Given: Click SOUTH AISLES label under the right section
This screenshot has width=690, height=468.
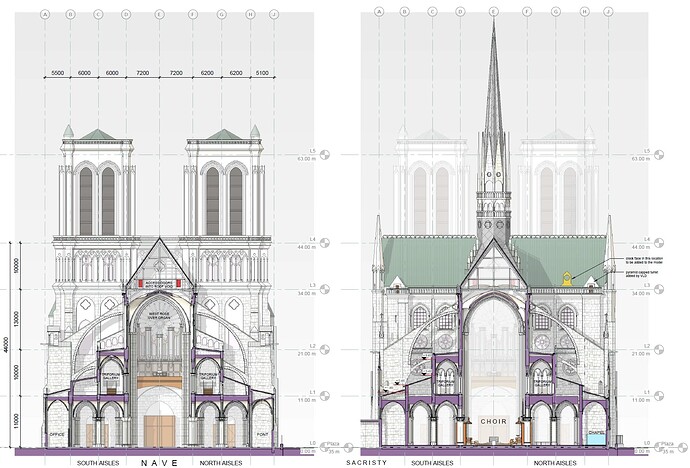Looking at the screenshot, I should tap(432, 463).
